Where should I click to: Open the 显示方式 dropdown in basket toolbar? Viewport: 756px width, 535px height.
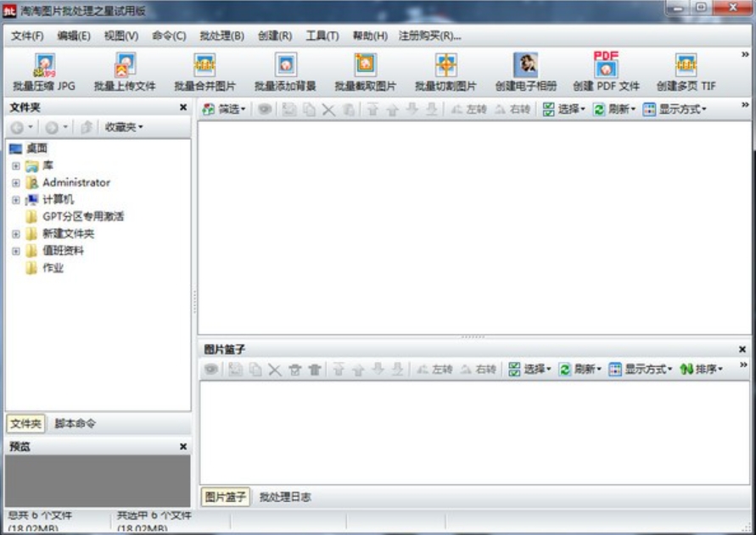(x=641, y=369)
